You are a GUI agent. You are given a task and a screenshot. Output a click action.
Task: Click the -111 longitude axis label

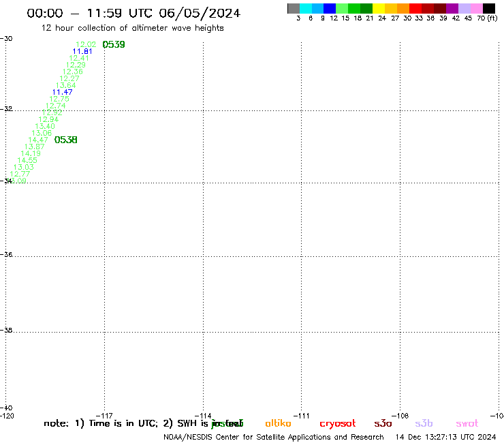click(x=301, y=416)
